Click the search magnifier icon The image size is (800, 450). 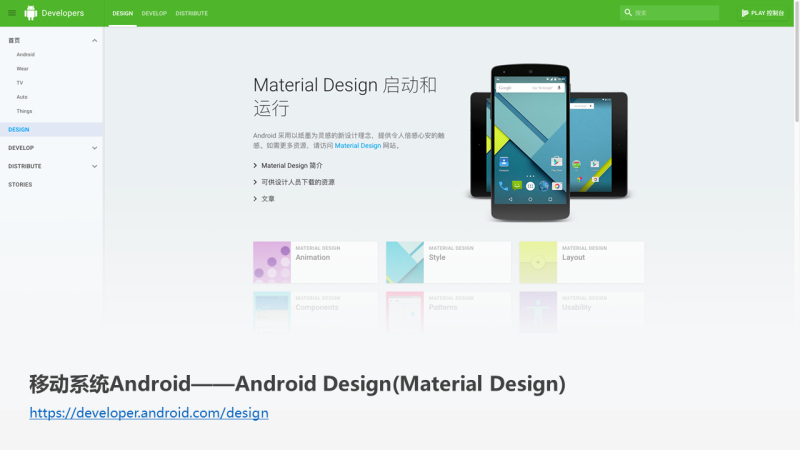[x=628, y=12]
